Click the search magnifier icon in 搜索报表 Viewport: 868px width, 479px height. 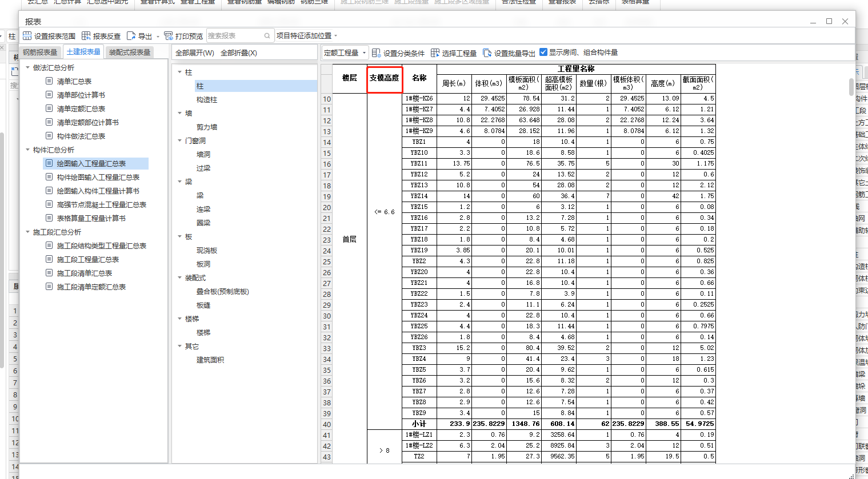267,36
